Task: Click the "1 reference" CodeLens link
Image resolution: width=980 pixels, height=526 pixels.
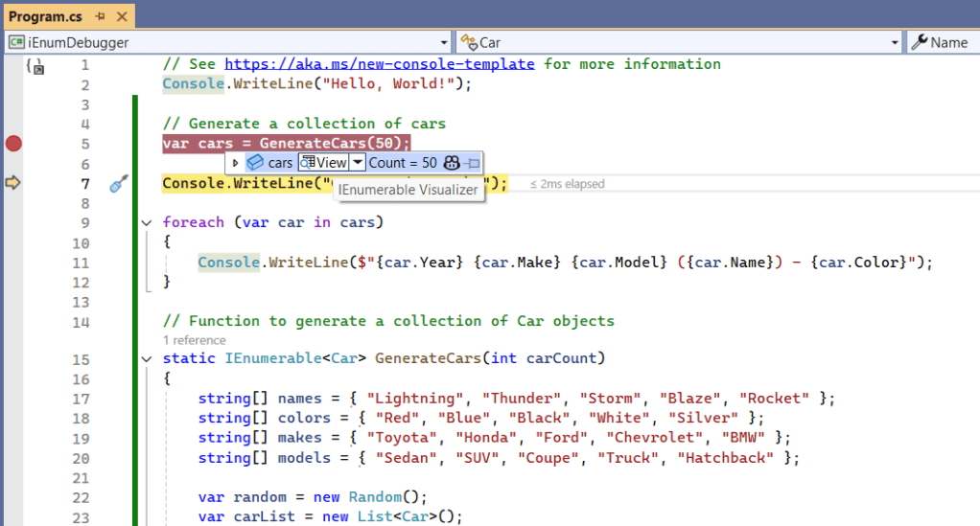Action: (x=194, y=340)
